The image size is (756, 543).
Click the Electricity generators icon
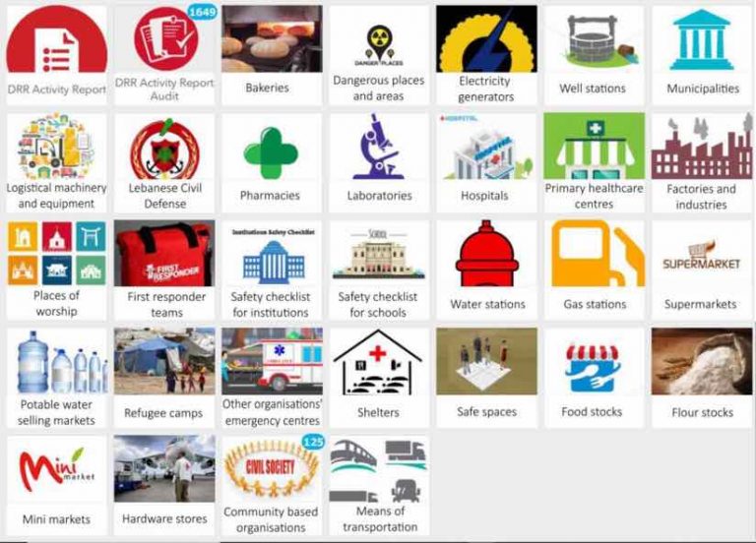tap(486, 39)
